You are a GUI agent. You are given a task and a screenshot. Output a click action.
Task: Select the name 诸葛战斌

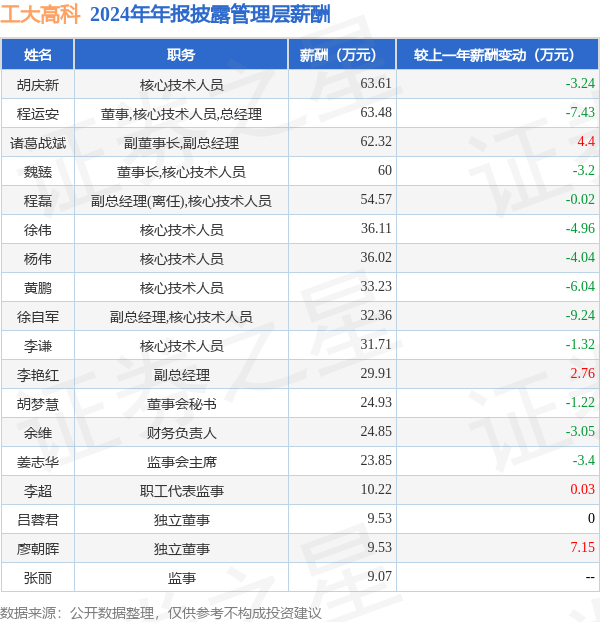point(38,143)
